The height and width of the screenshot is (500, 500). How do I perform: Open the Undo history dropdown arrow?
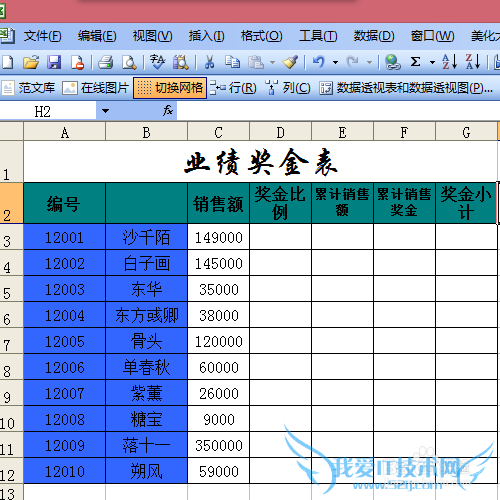tap(335, 63)
